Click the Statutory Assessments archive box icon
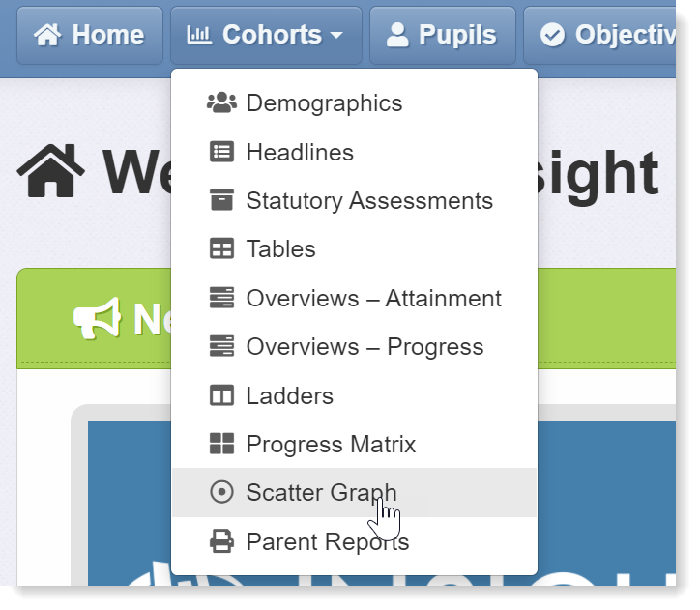This screenshot has height=610, width=700. click(221, 200)
